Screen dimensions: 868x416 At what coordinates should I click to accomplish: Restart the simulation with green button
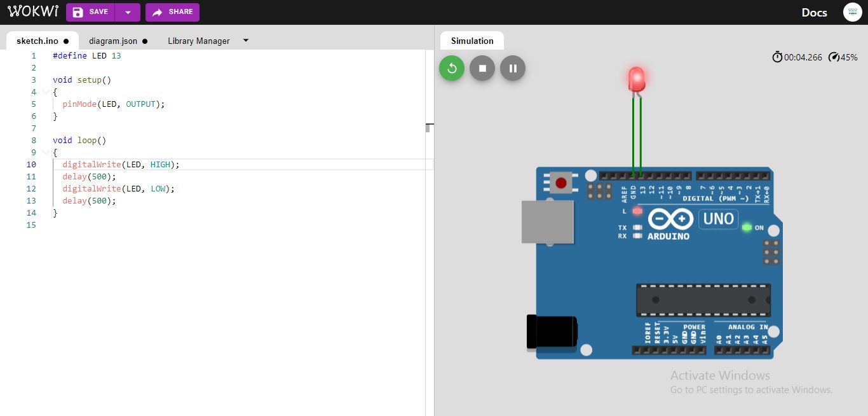click(x=452, y=68)
